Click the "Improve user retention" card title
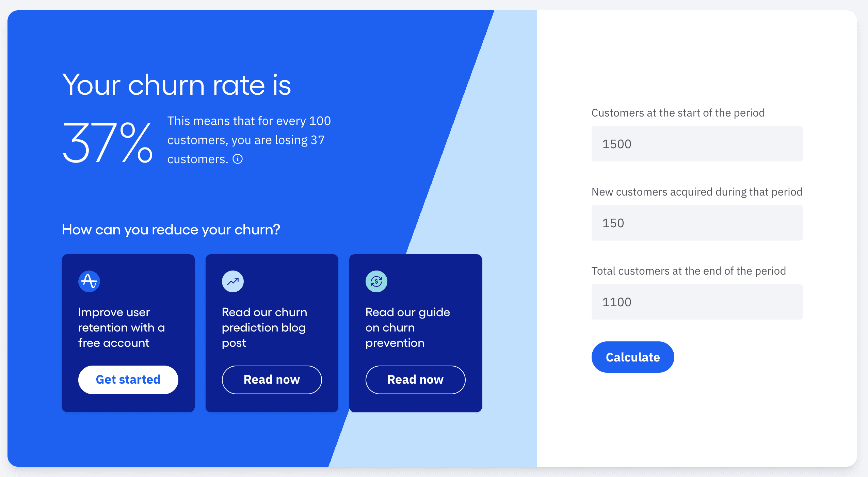This screenshot has width=868, height=477. click(122, 327)
